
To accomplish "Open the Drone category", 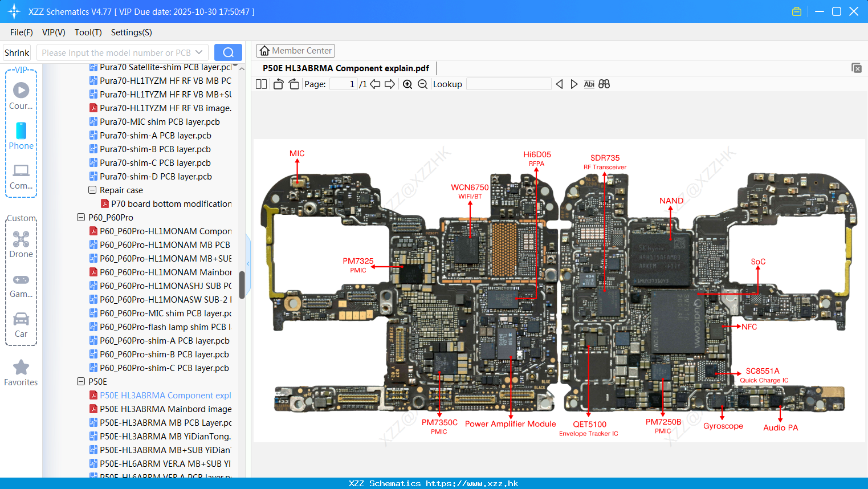I will (x=21, y=239).
